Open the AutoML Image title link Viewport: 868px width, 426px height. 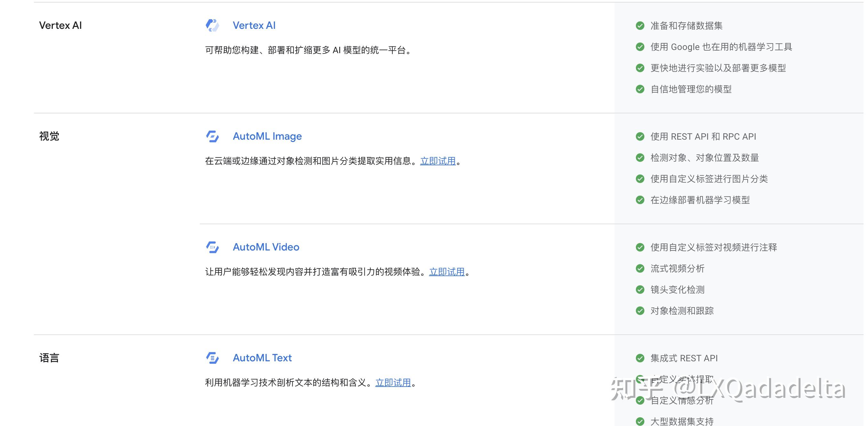click(267, 136)
